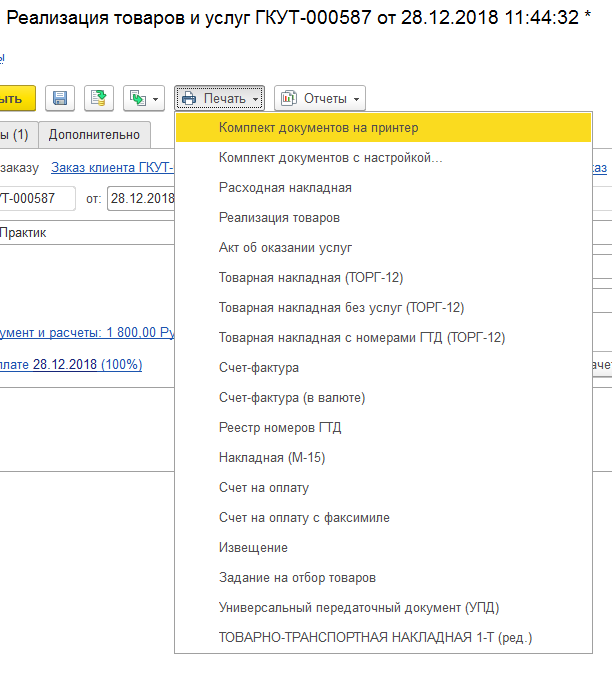The height and width of the screenshot is (698, 612).
Task: Open the create-based-on dropdown button
Action: [x=144, y=98]
